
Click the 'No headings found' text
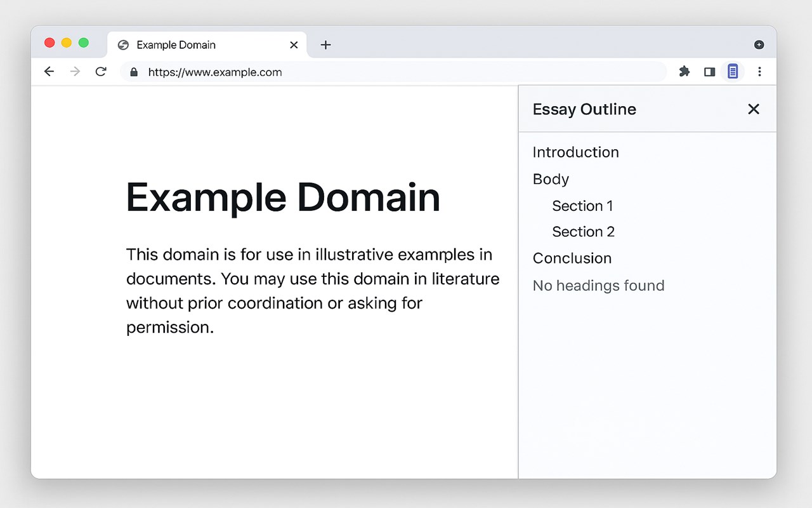coord(598,286)
